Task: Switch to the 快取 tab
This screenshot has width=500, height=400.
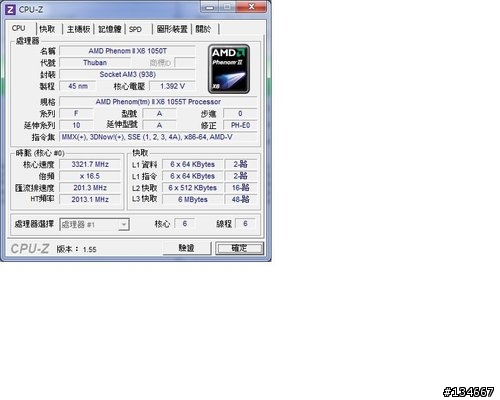Action: 47,29
